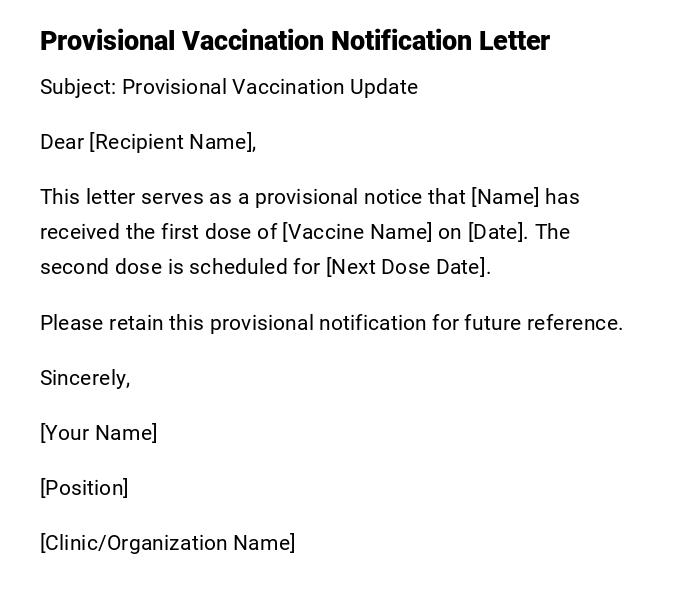The width and height of the screenshot is (700, 606).
Task: Select the [Next Dose Date] placeholder
Action: [406, 267]
